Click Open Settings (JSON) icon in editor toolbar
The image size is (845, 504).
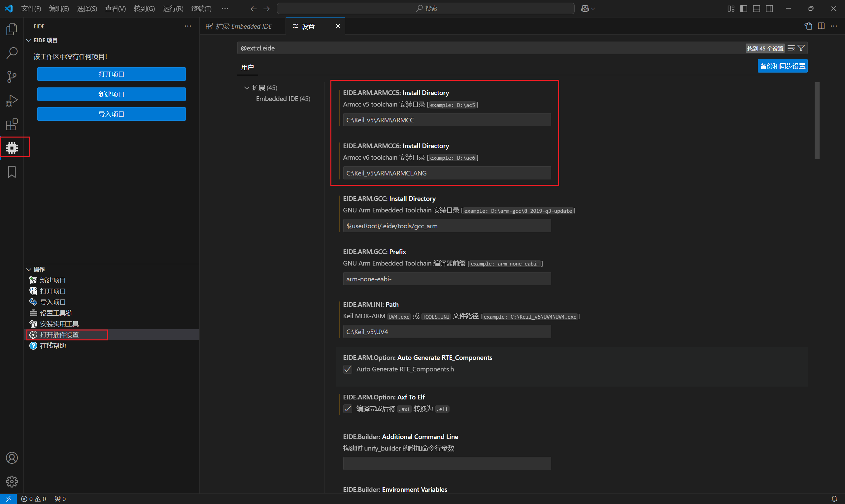[x=808, y=26]
